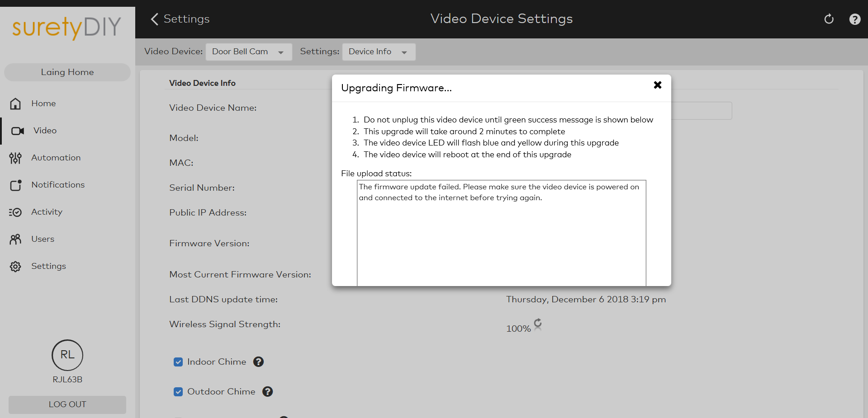Click the back chevron arrow icon
This screenshot has height=418, width=868.
(x=155, y=19)
